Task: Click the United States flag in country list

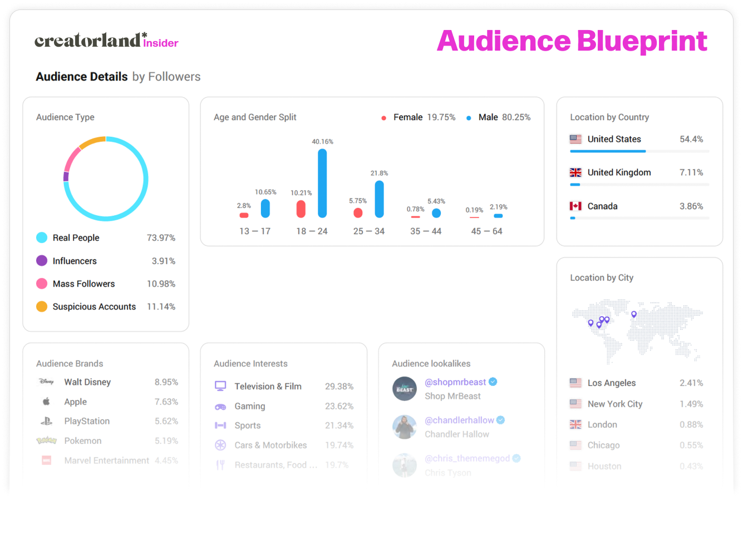Action: point(575,139)
